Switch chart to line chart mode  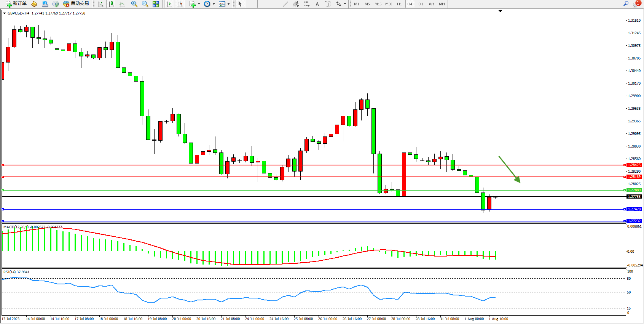[x=122, y=4]
